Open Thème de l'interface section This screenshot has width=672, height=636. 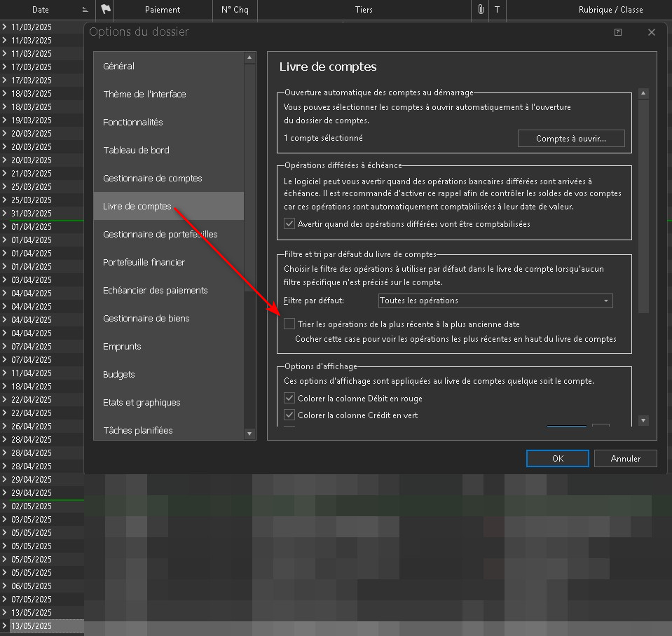pyautogui.click(x=168, y=95)
